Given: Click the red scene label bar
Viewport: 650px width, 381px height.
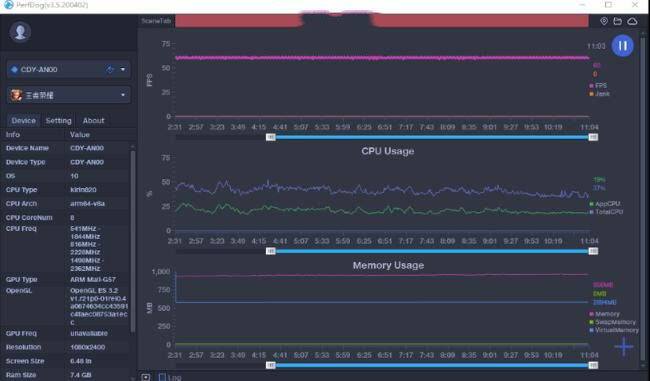Looking at the screenshot, I should pyautogui.click(x=381, y=21).
